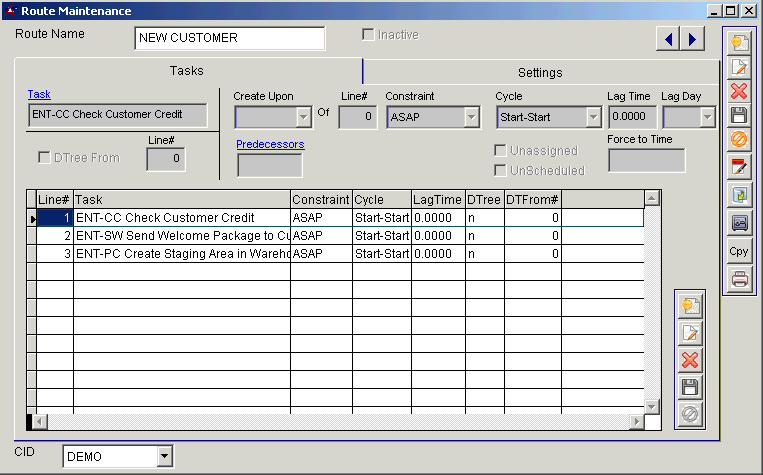Toggle the Inactive checkbox
The image size is (763, 475).
(x=368, y=35)
